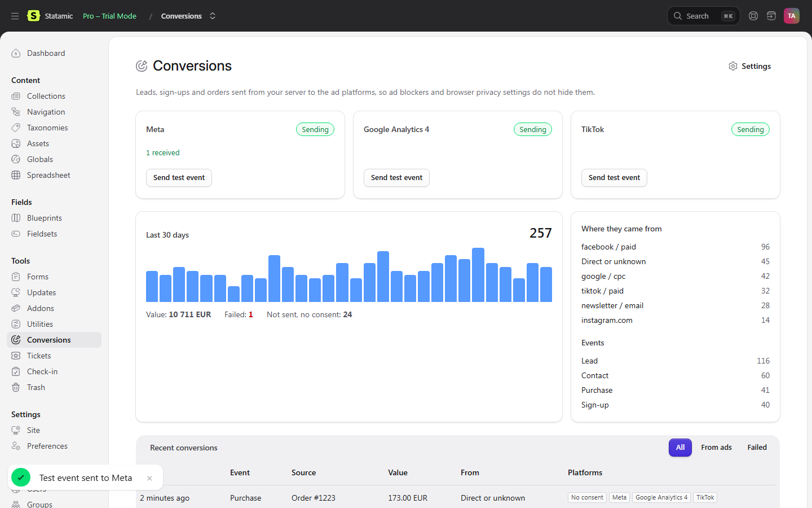The image size is (812, 508).
Task: Open Assets icon in sidebar
Action: 16,143
